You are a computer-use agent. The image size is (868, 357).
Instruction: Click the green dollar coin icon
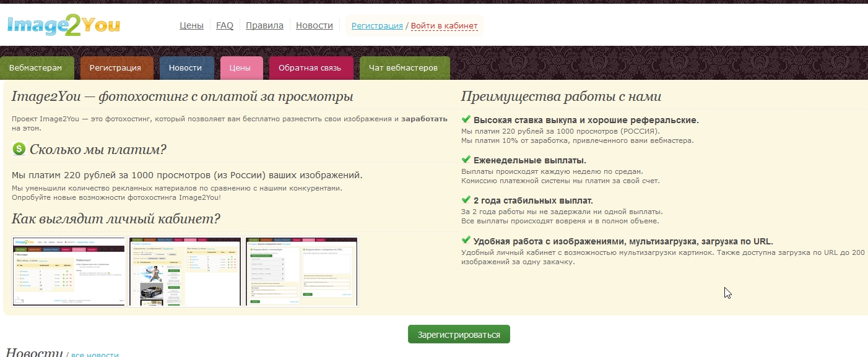(x=19, y=149)
